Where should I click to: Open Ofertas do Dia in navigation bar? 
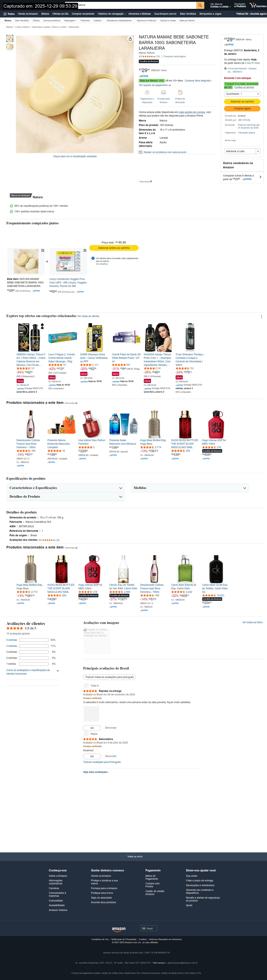[60, 14]
